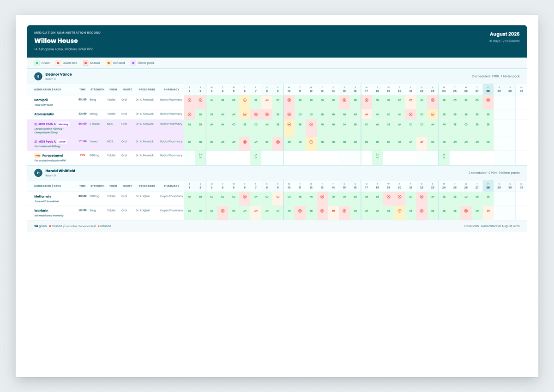The image size is (554, 392).
Task: Click the missed icon for Warfarin on day 4
Action: pyautogui.click(x=223, y=211)
